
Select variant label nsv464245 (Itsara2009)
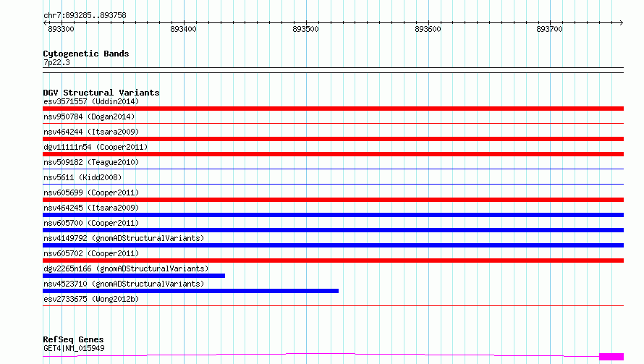(91, 208)
